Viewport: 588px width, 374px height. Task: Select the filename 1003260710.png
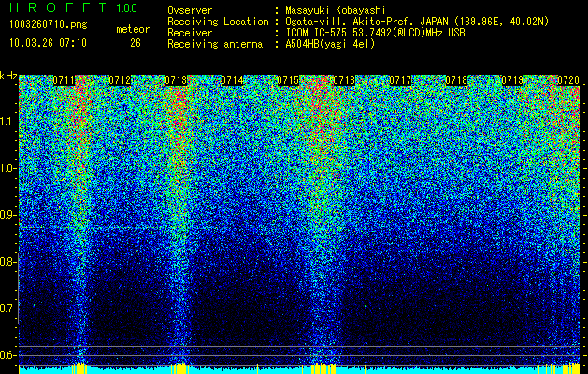[49, 25]
